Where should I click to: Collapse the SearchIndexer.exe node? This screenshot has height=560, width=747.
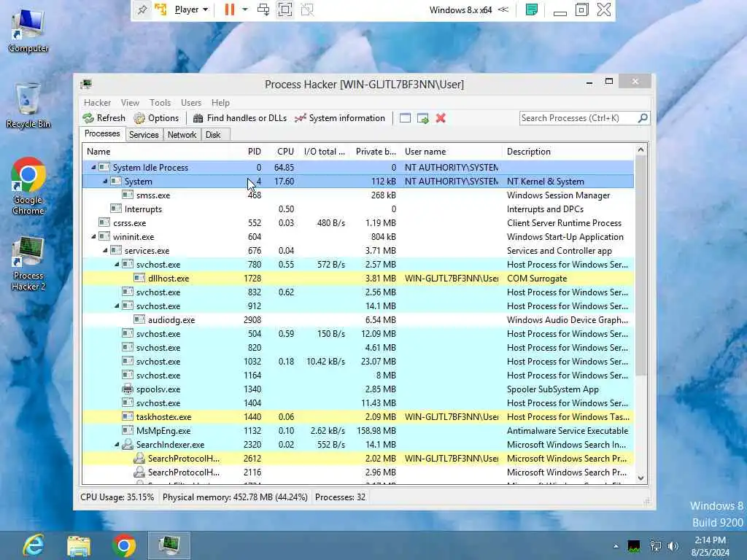(x=117, y=444)
